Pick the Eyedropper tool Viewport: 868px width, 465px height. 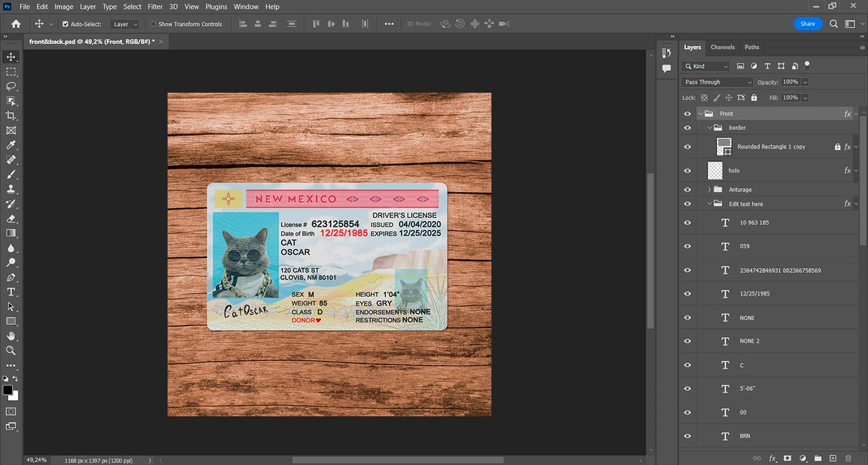coord(11,145)
